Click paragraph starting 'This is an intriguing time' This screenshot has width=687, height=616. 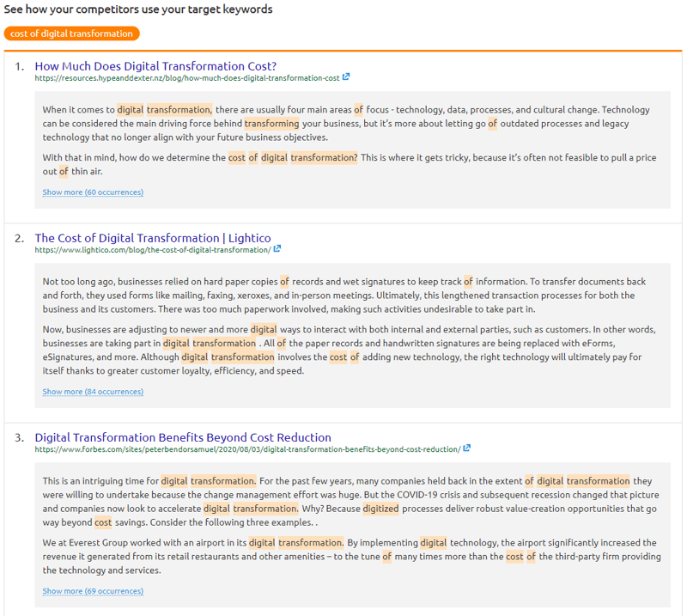click(x=343, y=501)
